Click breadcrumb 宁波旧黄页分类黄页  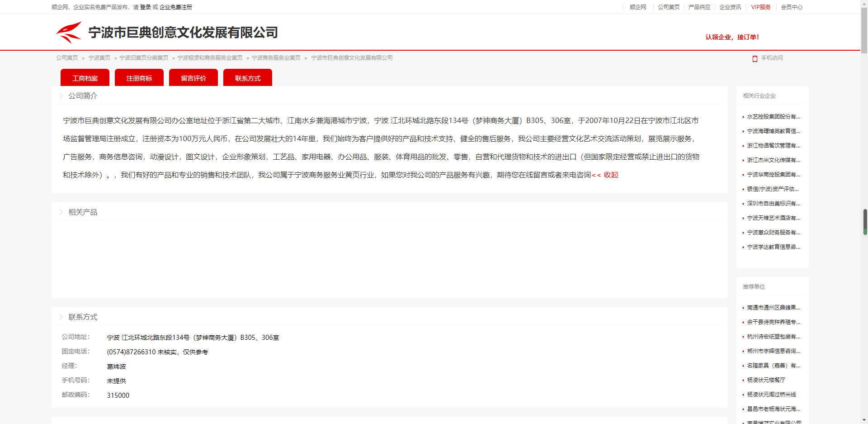[144, 58]
